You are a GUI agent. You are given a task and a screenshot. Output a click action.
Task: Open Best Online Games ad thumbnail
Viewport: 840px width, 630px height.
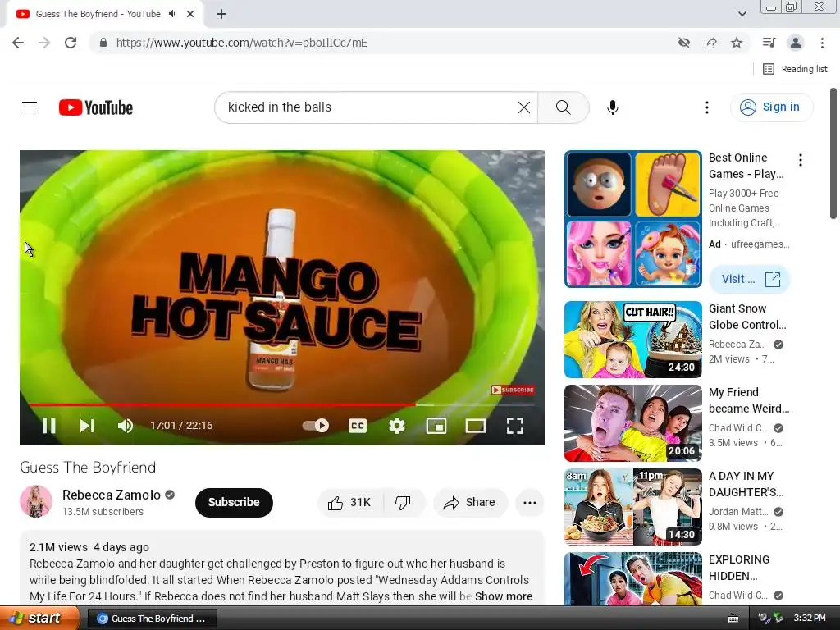pos(632,218)
